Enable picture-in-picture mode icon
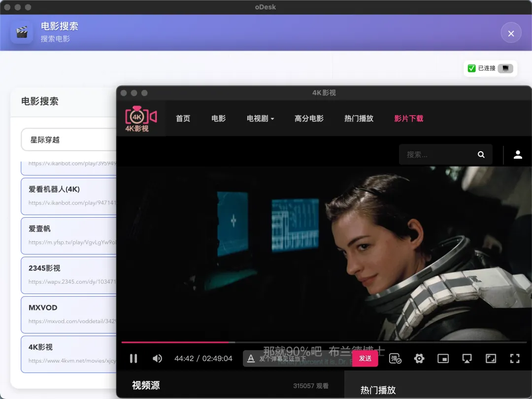The height and width of the screenshot is (399, 532). 443,358
